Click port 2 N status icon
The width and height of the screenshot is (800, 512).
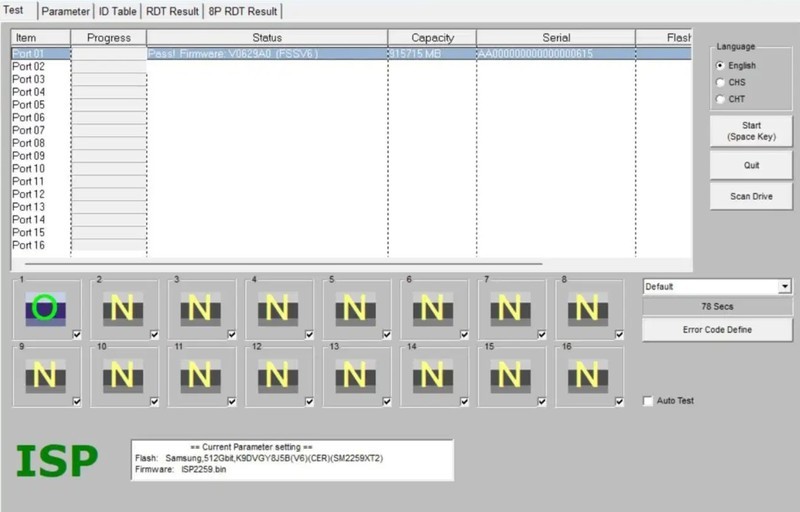(123, 309)
